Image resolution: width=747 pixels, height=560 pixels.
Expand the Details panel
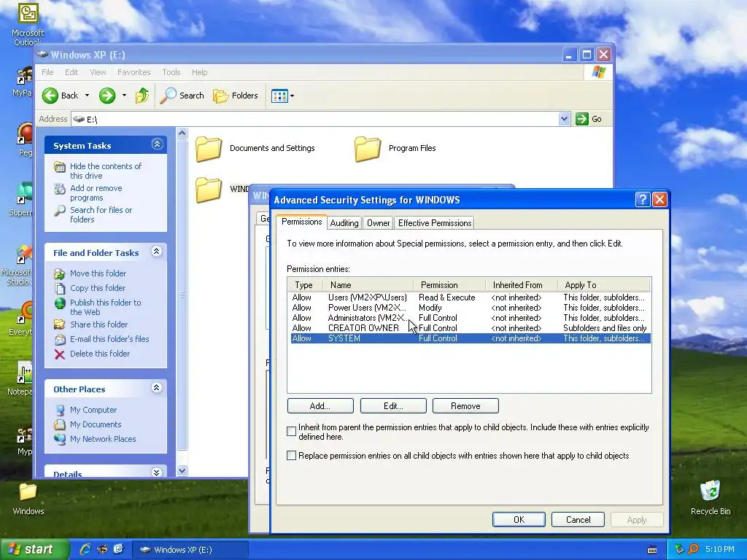(156, 472)
